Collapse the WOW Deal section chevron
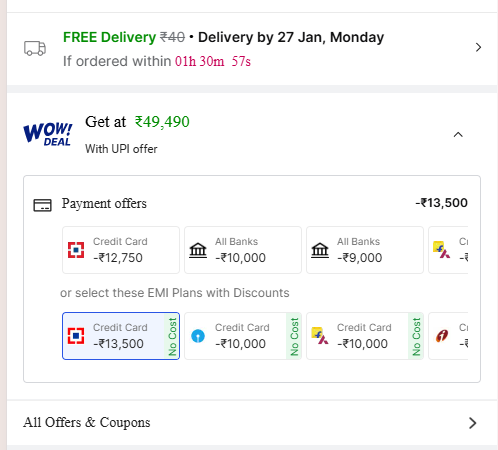498x450 pixels. point(458,135)
